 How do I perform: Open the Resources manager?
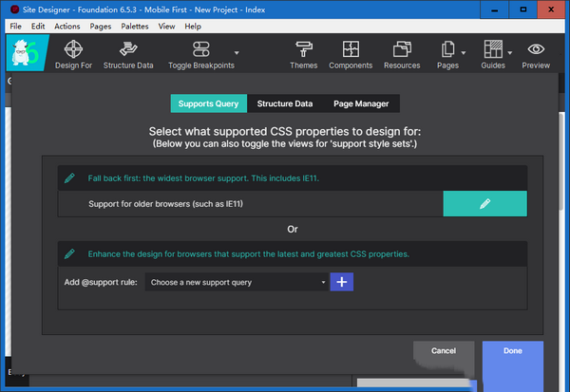(x=402, y=54)
